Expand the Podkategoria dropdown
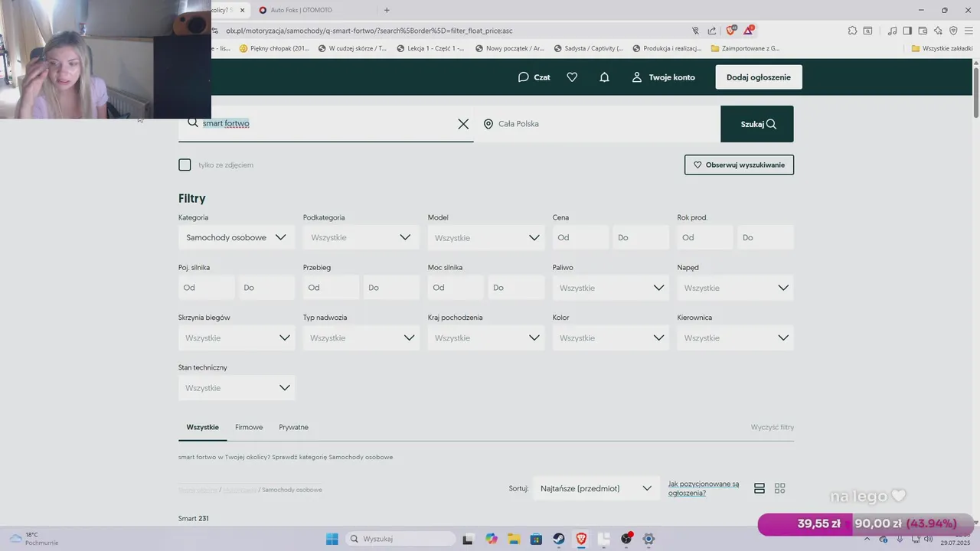 [x=361, y=237]
